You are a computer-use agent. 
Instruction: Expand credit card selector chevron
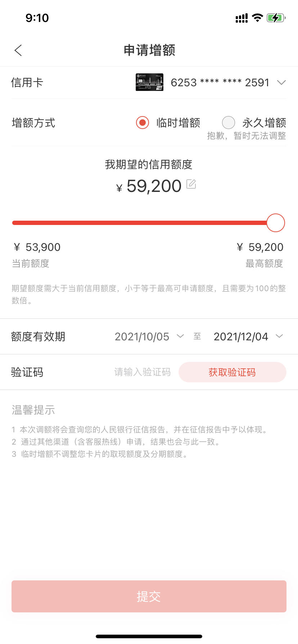[x=281, y=83]
